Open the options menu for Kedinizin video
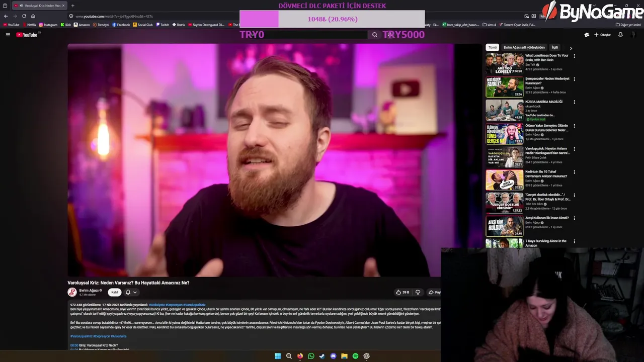 574,172
